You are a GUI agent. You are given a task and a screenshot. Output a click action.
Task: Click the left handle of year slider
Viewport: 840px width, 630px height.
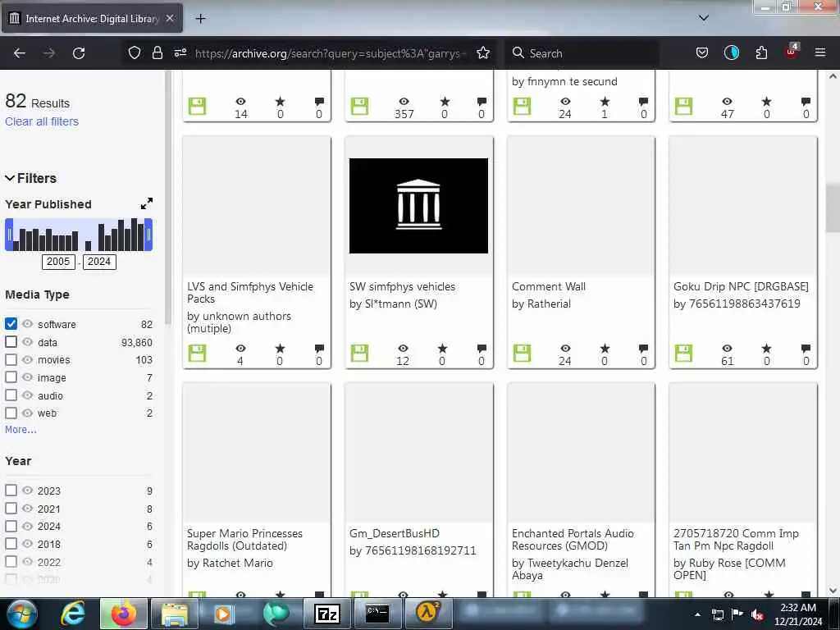[9, 235]
